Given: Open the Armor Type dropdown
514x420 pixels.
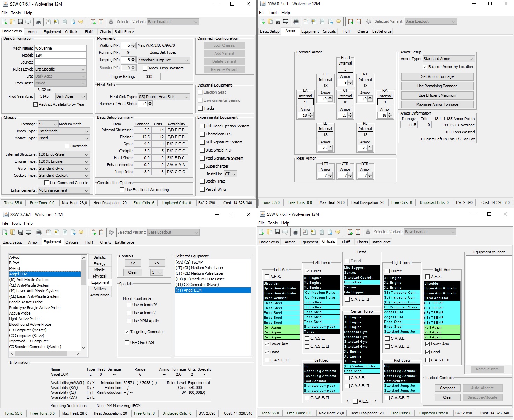Looking at the screenshot, I should coord(449,59).
